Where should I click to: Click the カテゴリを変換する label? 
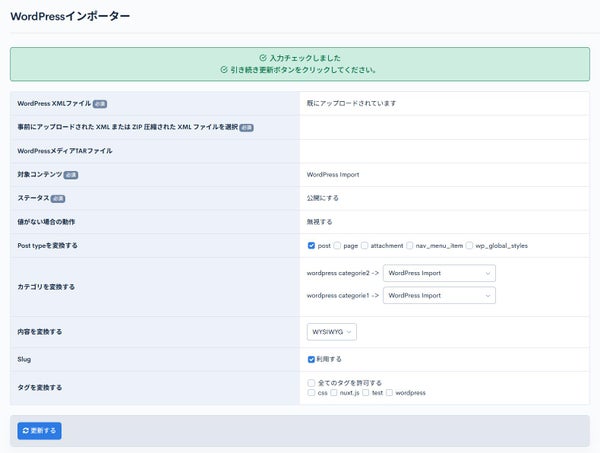46,287
